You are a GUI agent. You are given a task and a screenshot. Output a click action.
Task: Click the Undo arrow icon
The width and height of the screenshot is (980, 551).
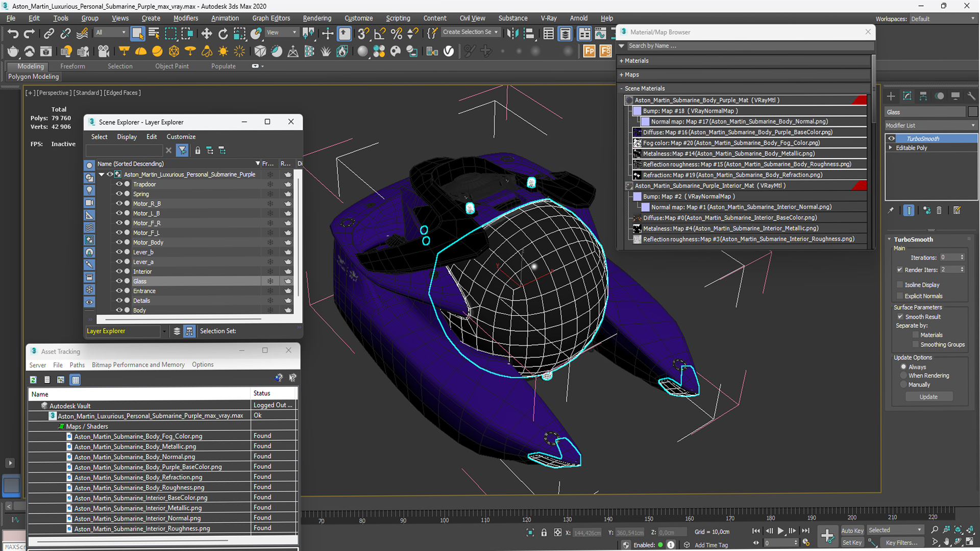tap(13, 34)
